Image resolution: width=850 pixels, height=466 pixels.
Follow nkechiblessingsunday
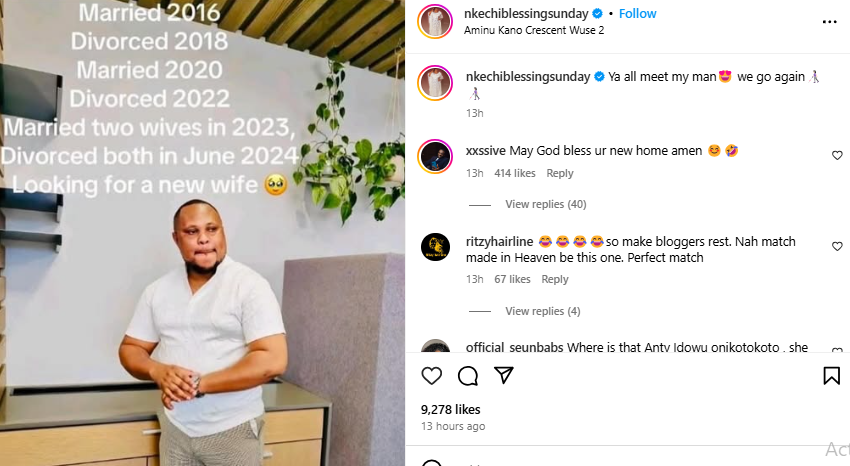(x=637, y=13)
